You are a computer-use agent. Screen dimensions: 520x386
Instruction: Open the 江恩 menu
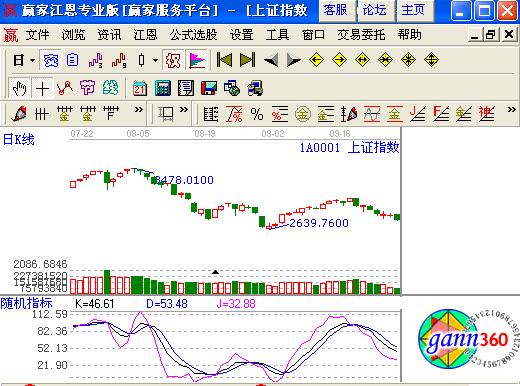pyautogui.click(x=145, y=35)
